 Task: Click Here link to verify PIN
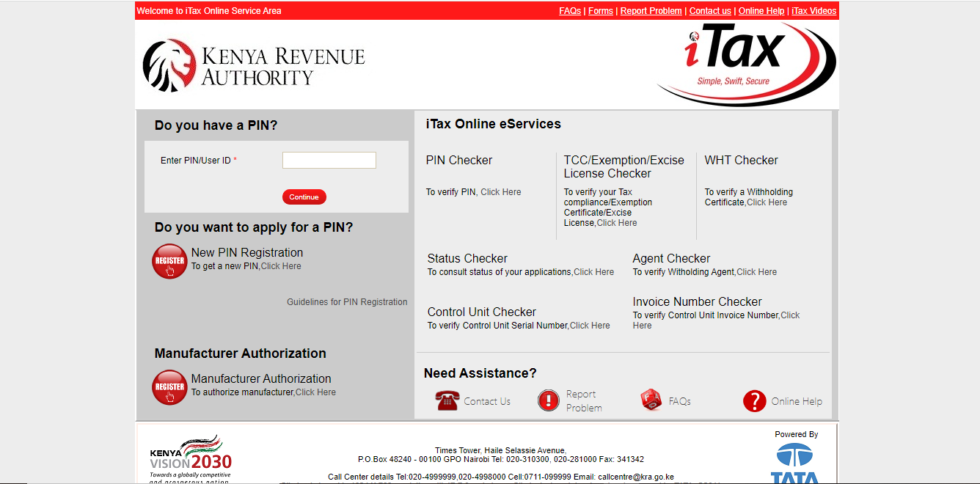pyautogui.click(x=501, y=192)
